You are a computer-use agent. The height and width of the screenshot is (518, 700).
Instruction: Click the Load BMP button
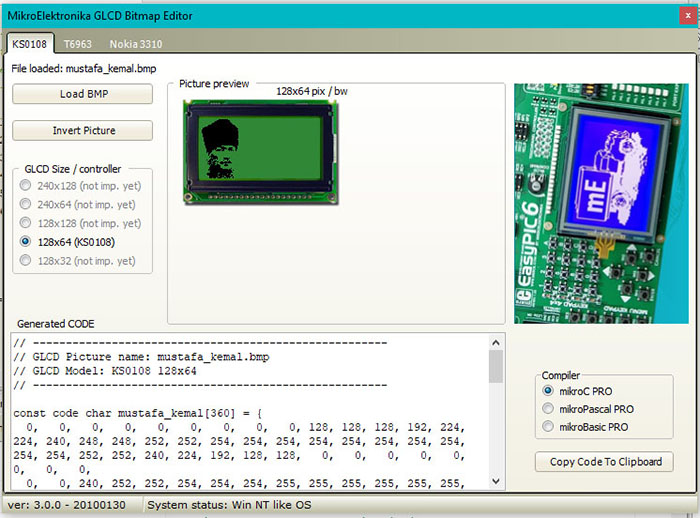[x=82, y=94]
